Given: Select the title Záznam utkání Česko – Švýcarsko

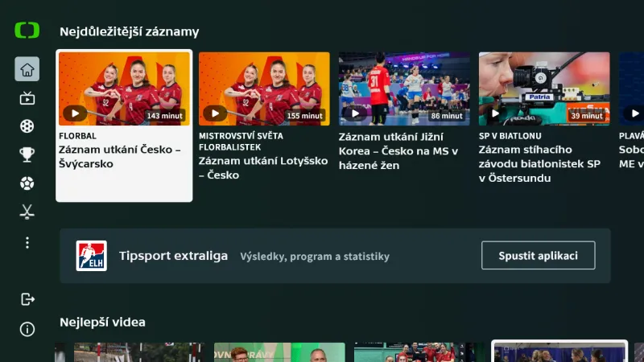Looking at the screenshot, I should pyautogui.click(x=119, y=156).
